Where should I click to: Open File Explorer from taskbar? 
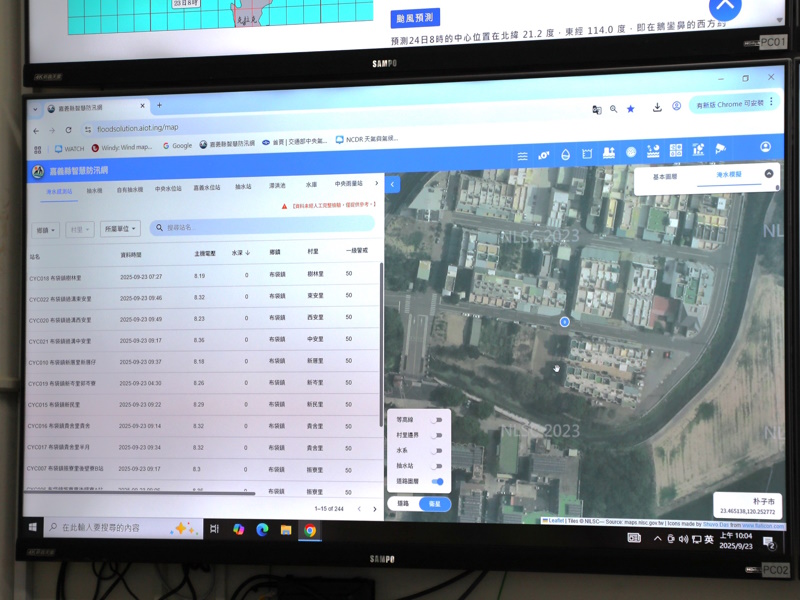[x=286, y=530]
